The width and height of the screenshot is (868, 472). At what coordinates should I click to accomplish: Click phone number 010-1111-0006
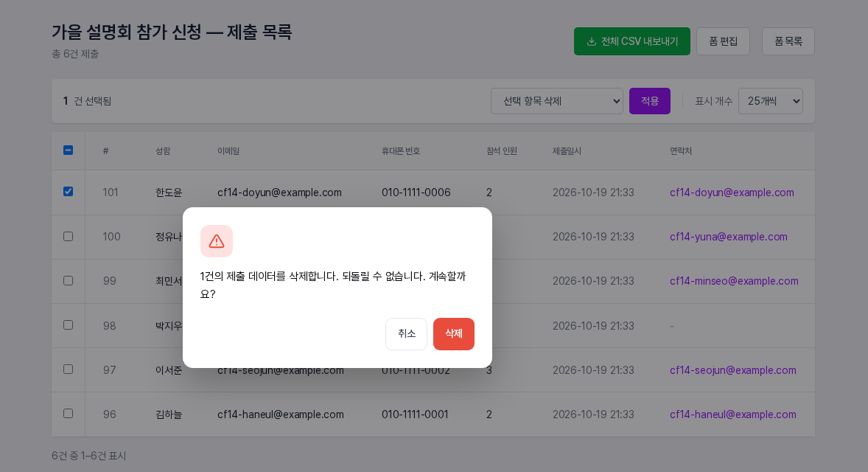click(416, 192)
